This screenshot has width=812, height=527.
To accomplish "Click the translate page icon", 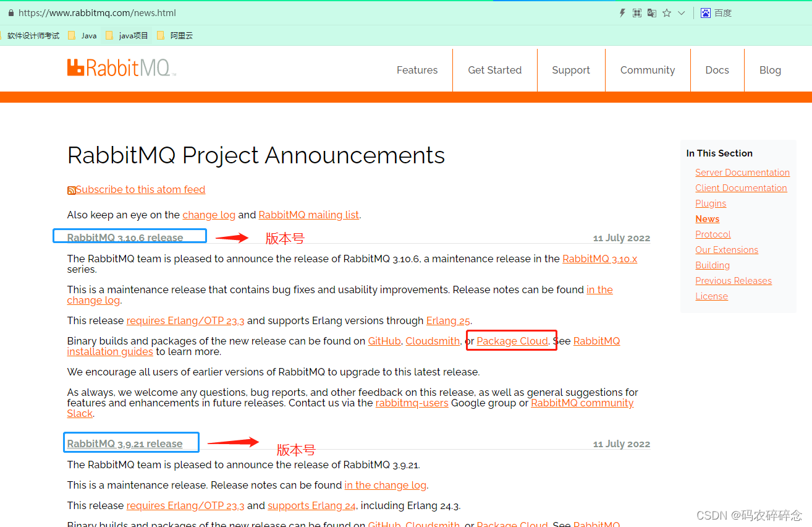I will [652, 13].
